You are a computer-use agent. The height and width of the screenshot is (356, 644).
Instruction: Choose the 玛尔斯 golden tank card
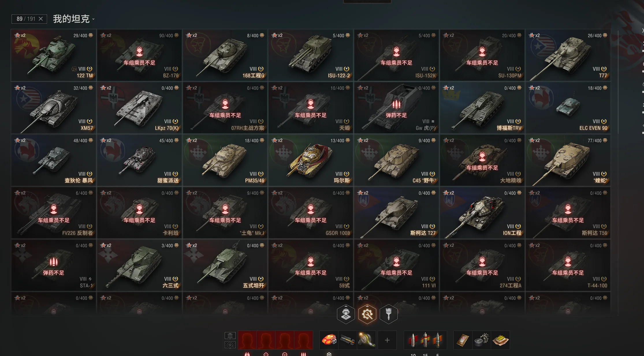(x=311, y=160)
